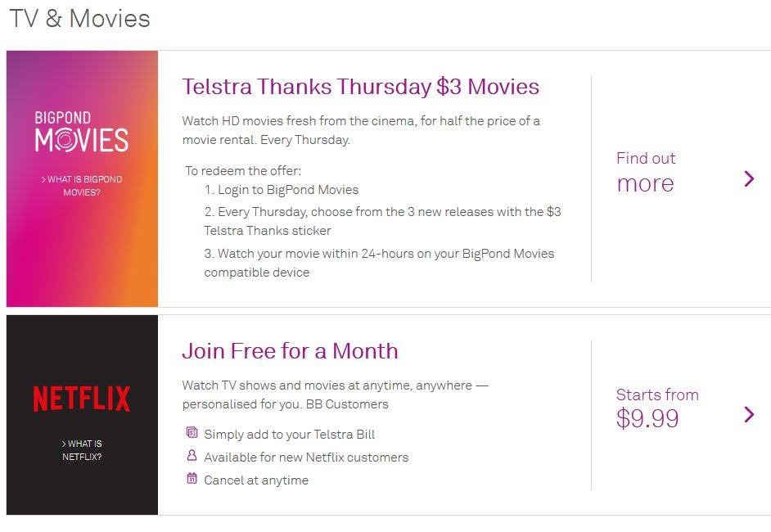The width and height of the screenshot is (771, 532).
Task: Open the chevron arrow beside Starts from $9.99
Action: coord(749,414)
